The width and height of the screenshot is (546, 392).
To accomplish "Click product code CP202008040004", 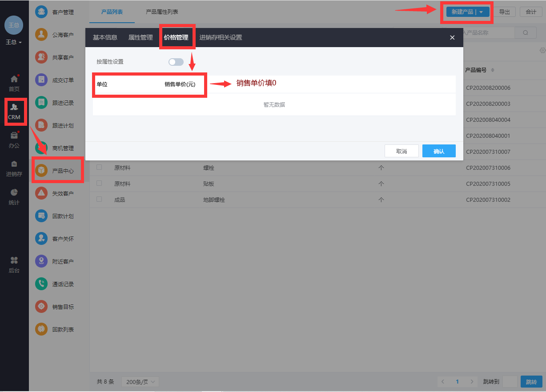I will click(x=488, y=120).
